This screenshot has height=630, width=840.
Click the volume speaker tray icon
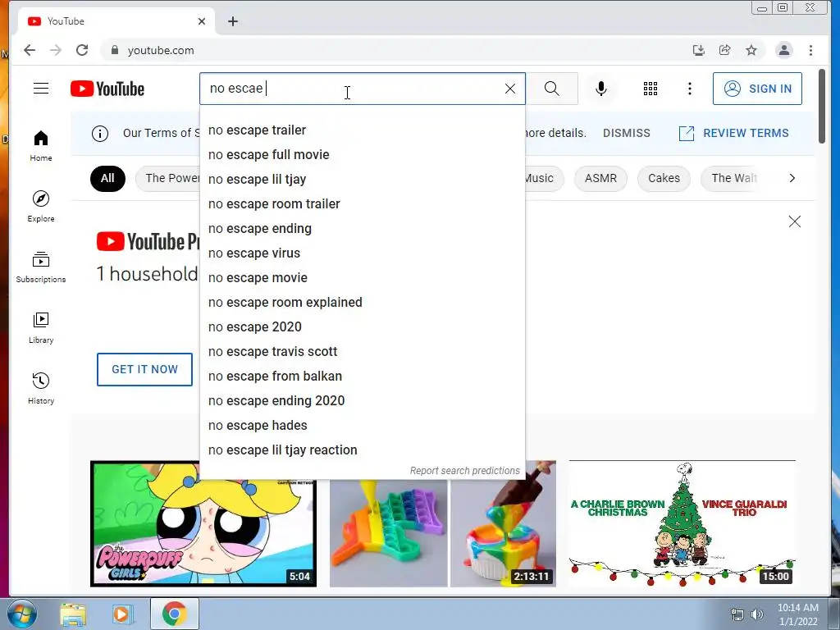click(757, 615)
